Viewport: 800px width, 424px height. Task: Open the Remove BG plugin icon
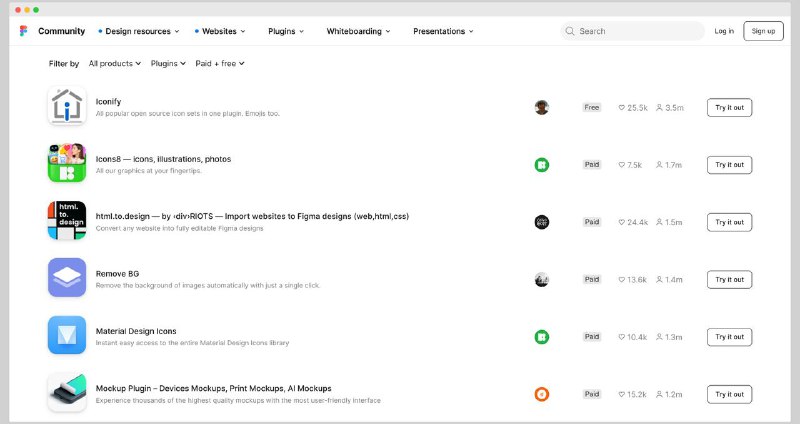[x=67, y=278]
